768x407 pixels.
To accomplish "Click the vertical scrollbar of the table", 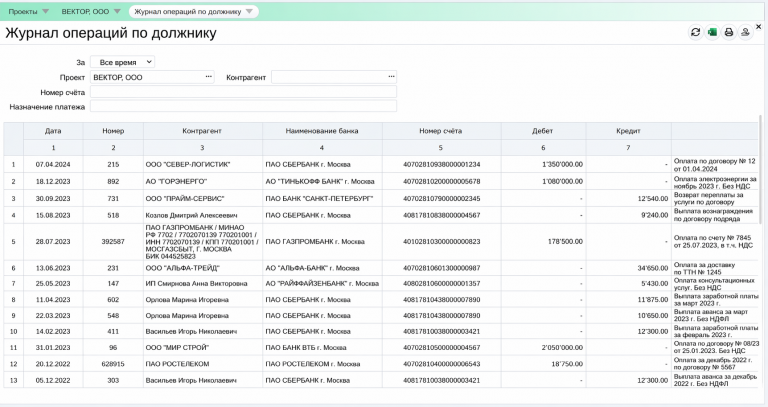I will [x=760, y=169].
